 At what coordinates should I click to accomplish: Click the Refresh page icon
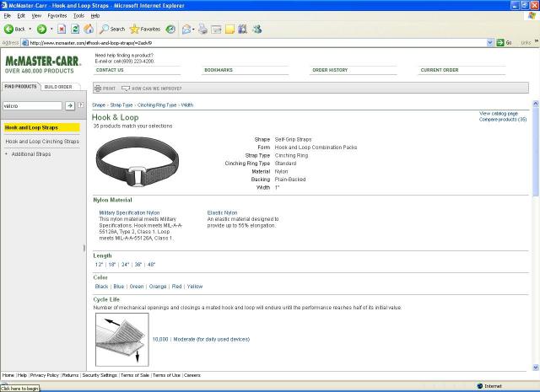click(x=76, y=29)
